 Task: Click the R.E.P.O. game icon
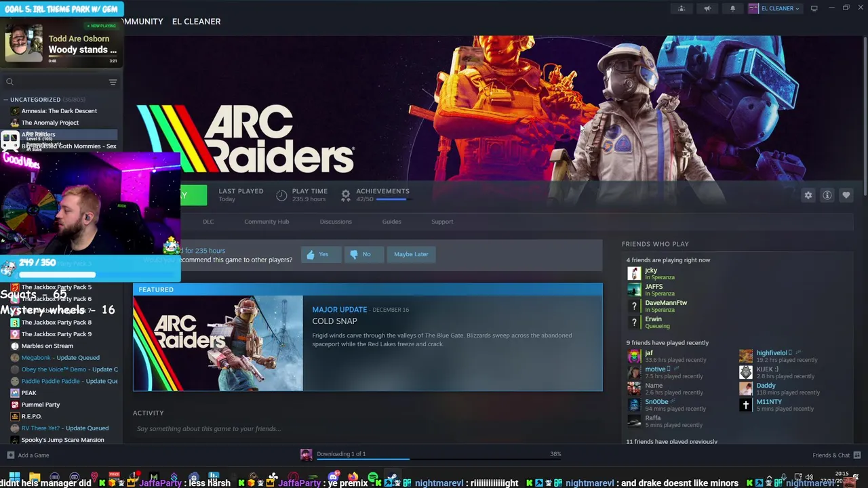(x=15, y=416)
